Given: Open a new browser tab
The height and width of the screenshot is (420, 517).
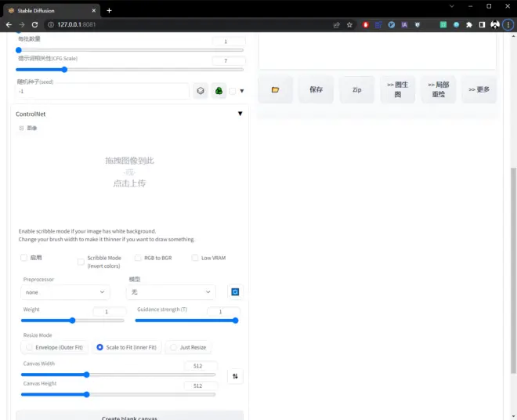Looking at the screenshot, I should 109,10.
